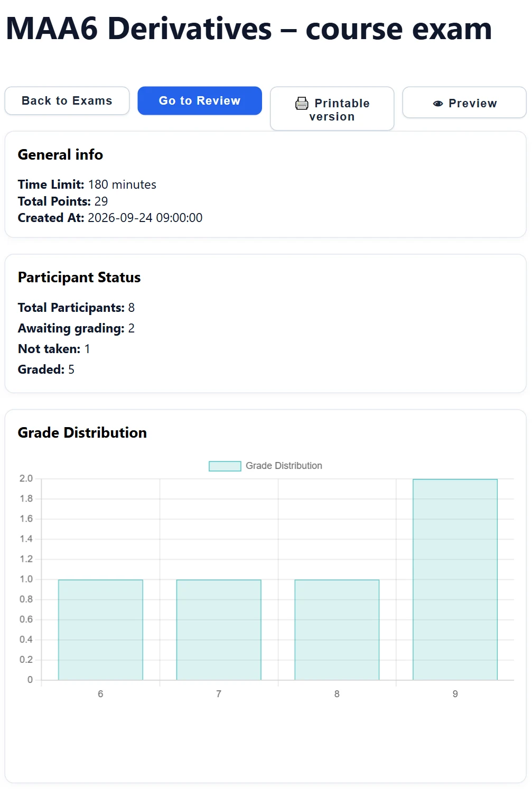Click the 'Awaiting grading: 2' line
This screenshot has width=532, height=804.
(x=76, y=328)
